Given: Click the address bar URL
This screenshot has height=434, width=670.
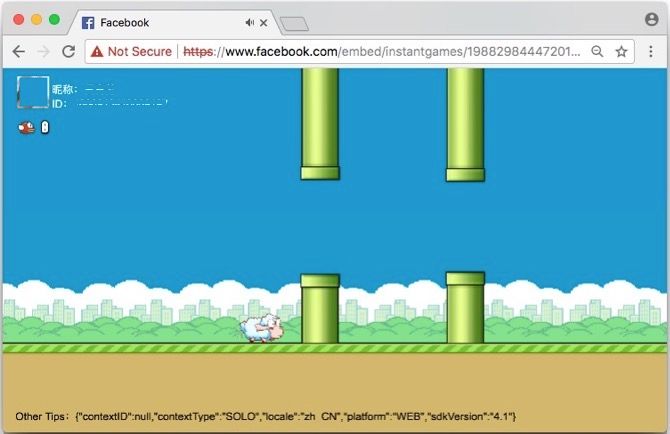Looking at the screenshot, I should tap(382, 52).
